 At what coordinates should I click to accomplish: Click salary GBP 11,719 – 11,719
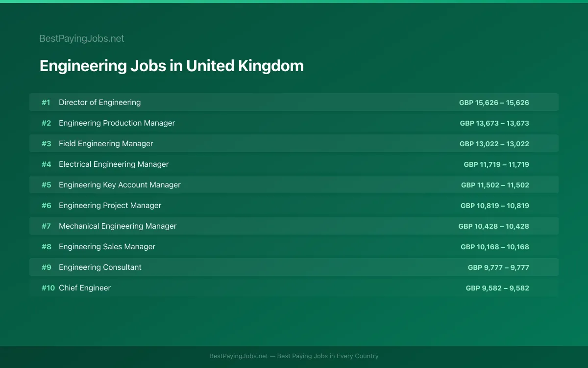click(496, 164)
